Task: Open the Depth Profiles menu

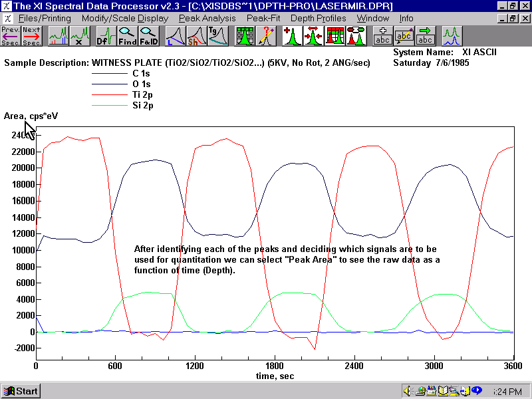Action: (319, 19)
